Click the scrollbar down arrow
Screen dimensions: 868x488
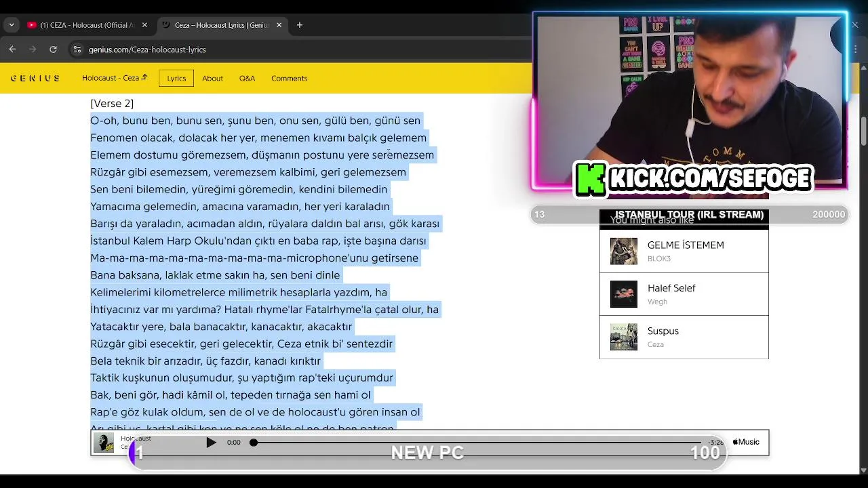point(863,470)
